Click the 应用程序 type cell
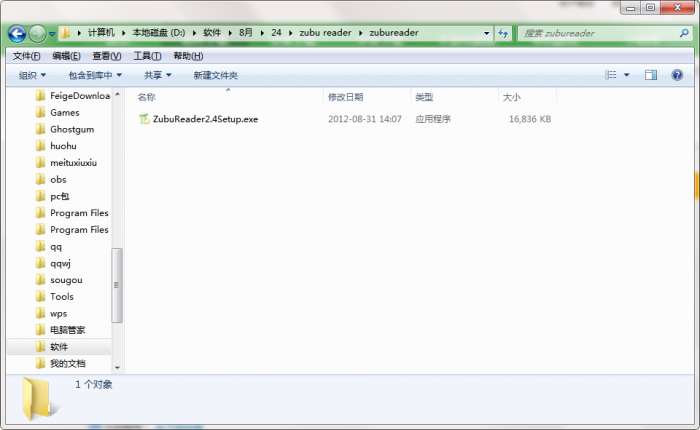This screenshot has width=700, height=430. [433, 119]
